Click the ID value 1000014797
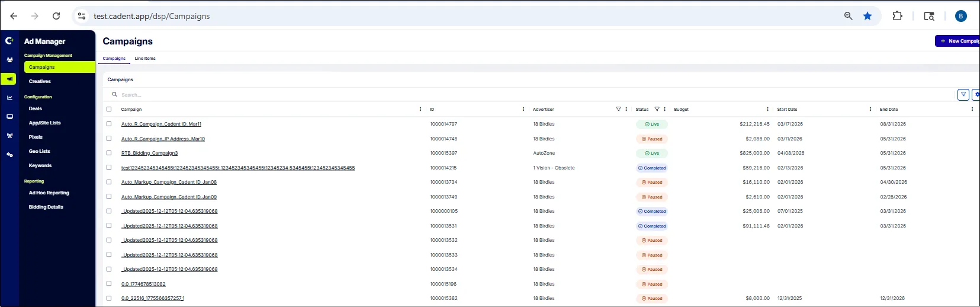The image size is (980, 307). click(x=444, y=124)
